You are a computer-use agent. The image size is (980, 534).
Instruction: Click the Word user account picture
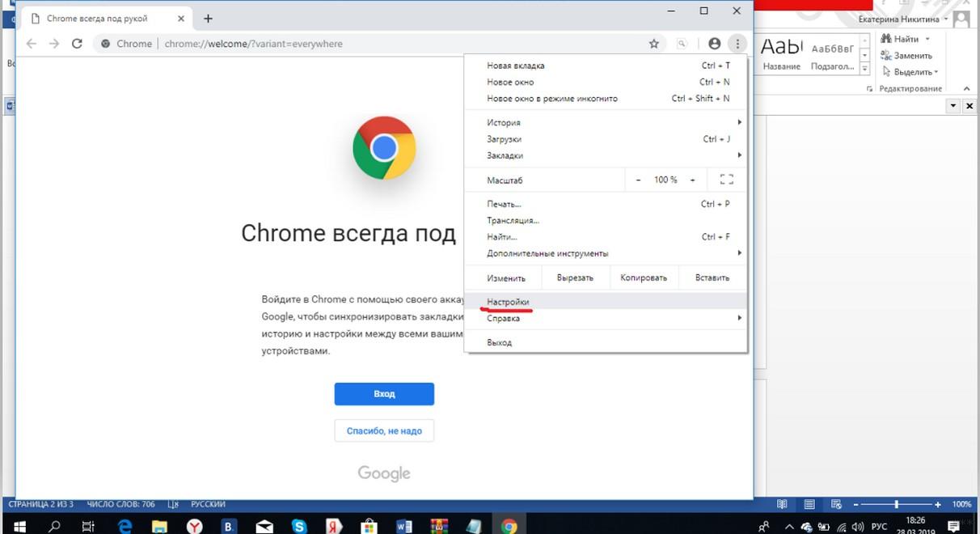coord(961,19)
